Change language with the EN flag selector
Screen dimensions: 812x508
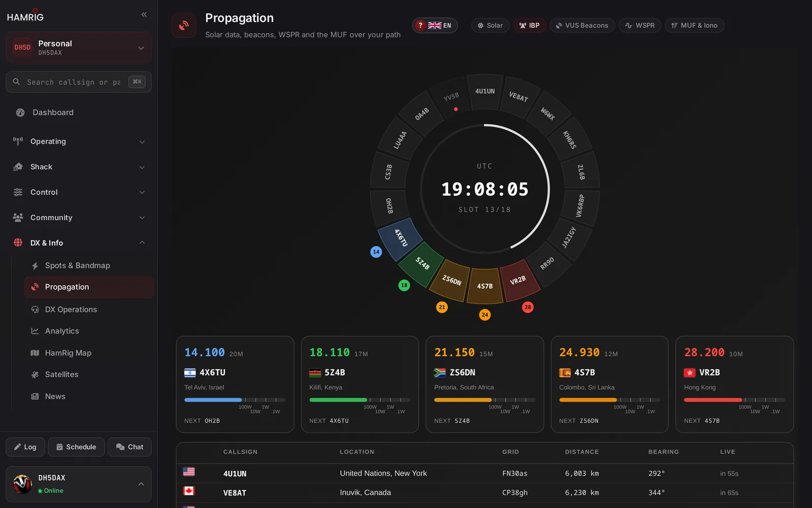point(439,25)
